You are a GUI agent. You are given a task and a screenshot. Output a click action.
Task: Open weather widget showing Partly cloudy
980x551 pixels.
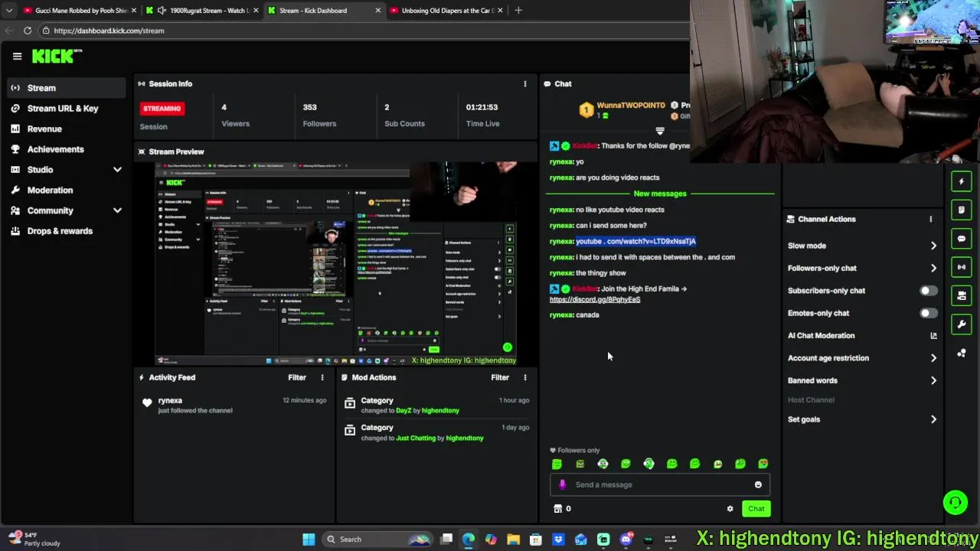pyautogui.click(x=34, y=540)
